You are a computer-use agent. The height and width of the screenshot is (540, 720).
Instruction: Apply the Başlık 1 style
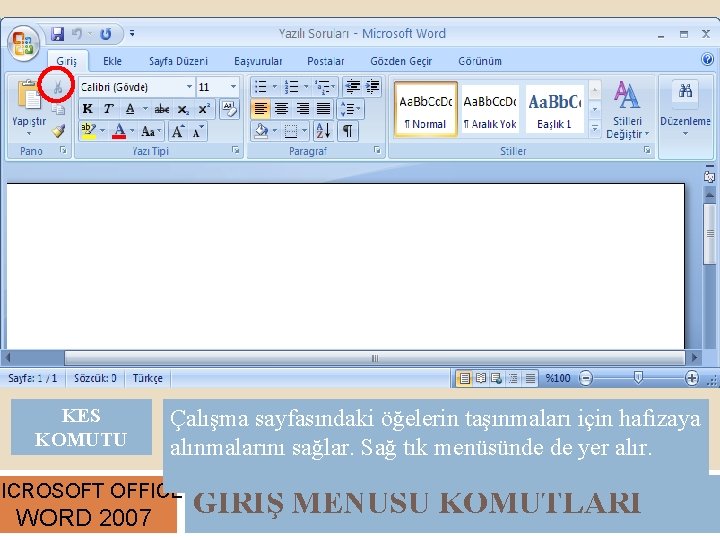[555, 109]
